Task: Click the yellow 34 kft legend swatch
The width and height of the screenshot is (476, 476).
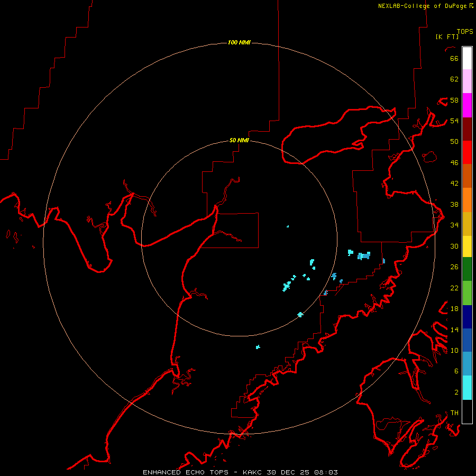Action: (467, 246)
